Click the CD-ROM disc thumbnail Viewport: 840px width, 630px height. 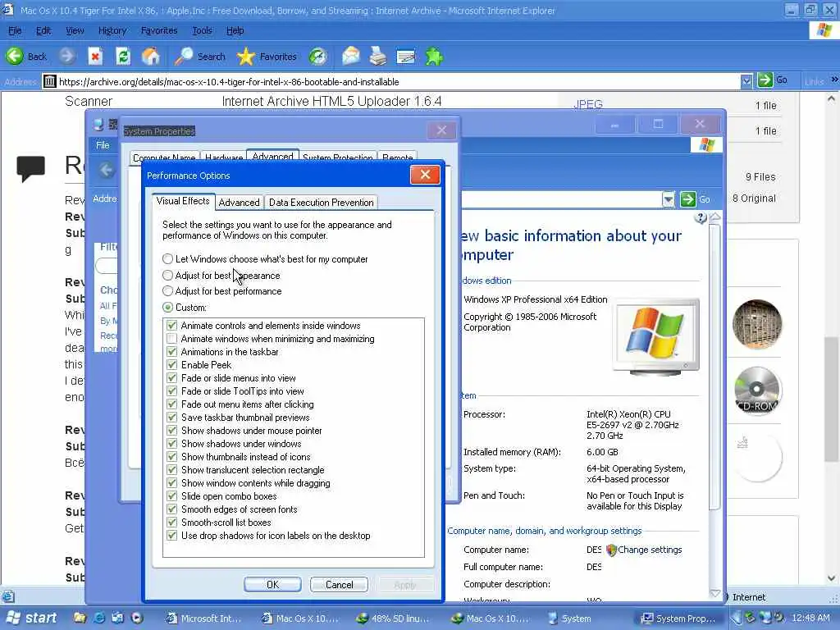[756, 390]
